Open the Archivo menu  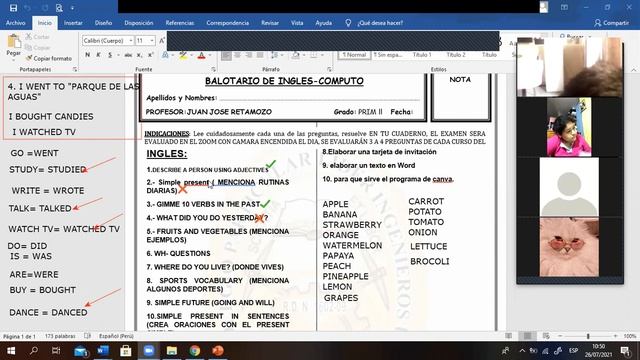[x=16, y=23]
